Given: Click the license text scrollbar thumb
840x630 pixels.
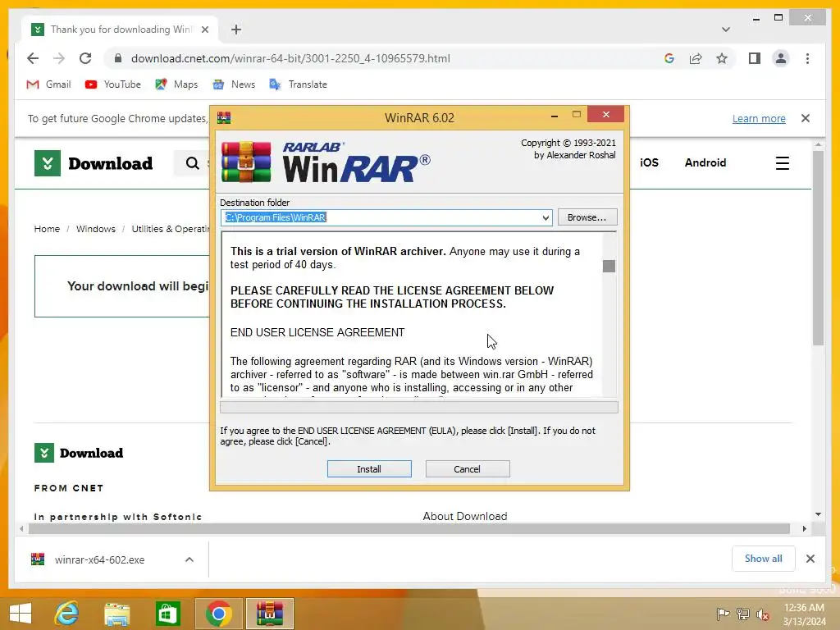Looking at the screenshot, I should point(609,266).
